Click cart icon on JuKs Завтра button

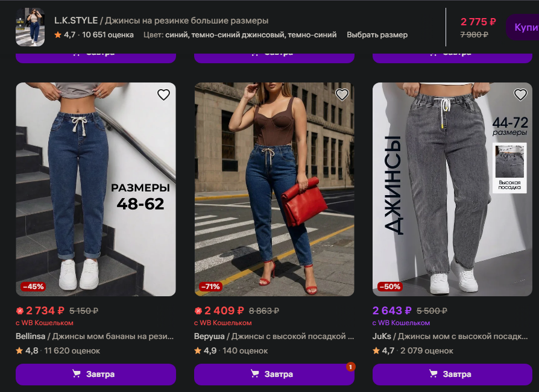click(x=433, y=373)
